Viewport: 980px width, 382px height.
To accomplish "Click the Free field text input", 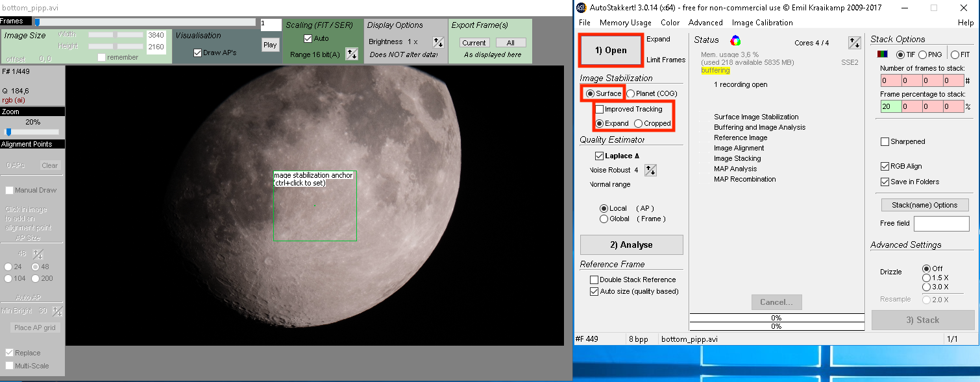I will (x=941, y=224).
